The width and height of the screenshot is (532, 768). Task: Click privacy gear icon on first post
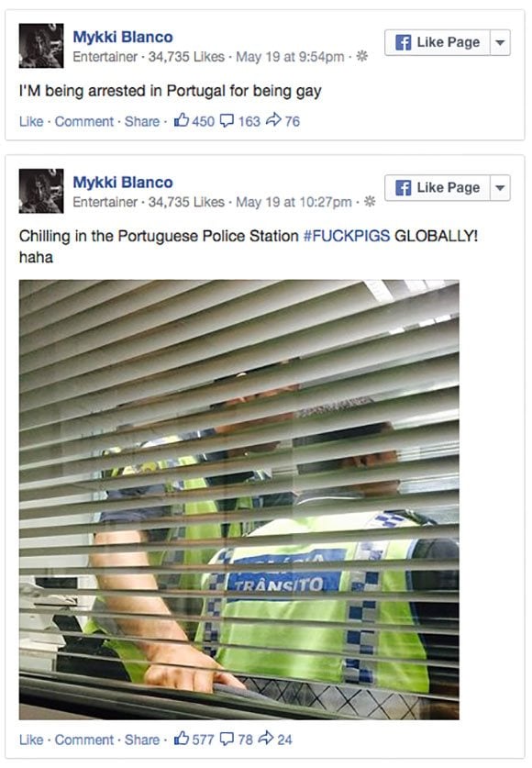click(x=361, y=56)
